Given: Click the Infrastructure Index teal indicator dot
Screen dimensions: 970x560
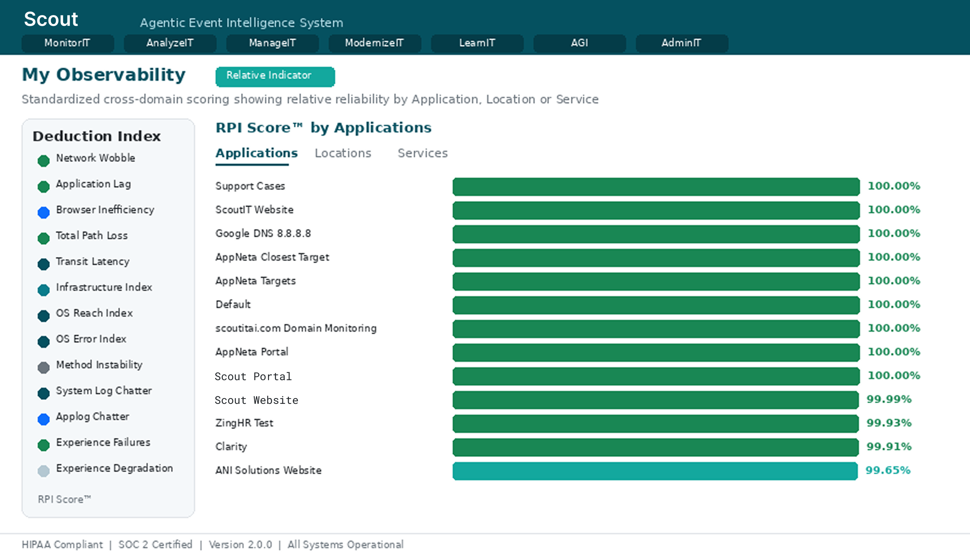Looking at the screenshot, I should coord(43,290).
